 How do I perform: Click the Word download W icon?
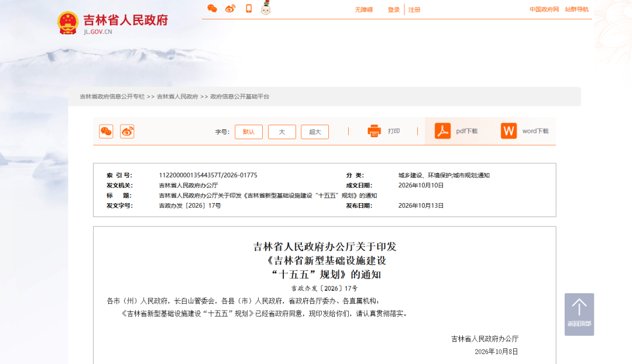point(509,131)
